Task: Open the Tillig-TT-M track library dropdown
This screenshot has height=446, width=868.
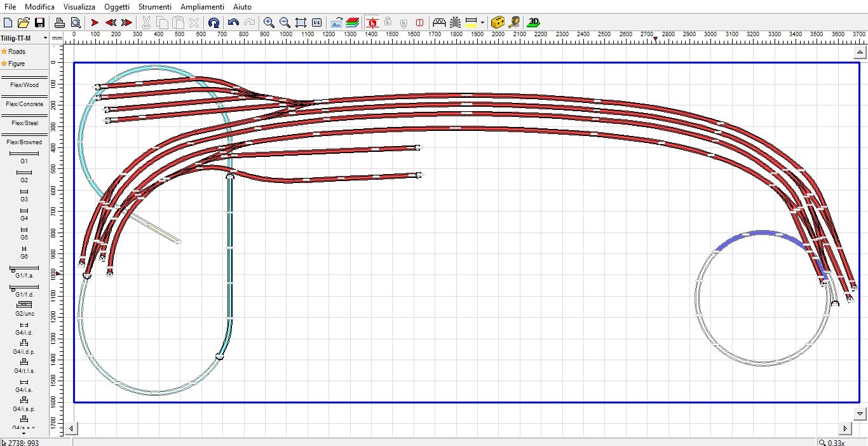Action: pyautogui.click(x=24, y=38)
